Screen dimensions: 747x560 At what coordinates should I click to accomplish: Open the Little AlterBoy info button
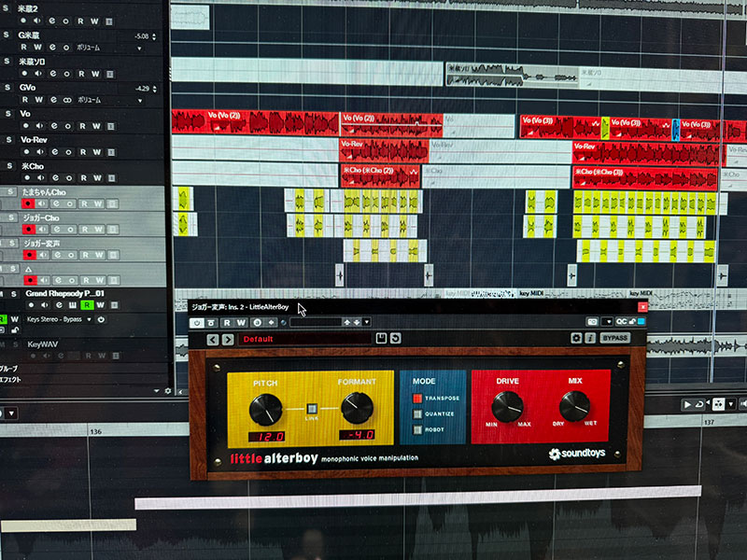tap(590, 338)
